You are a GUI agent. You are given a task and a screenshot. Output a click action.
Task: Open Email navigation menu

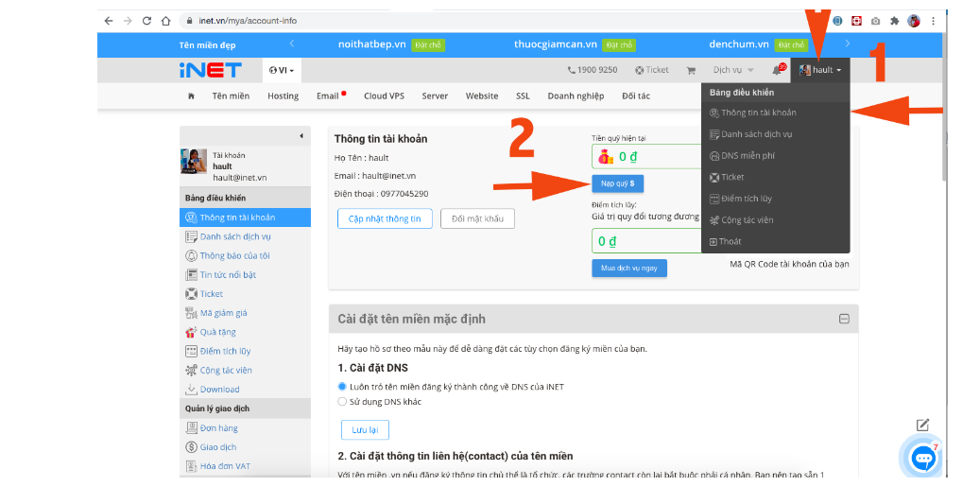(x=328, y=96)
